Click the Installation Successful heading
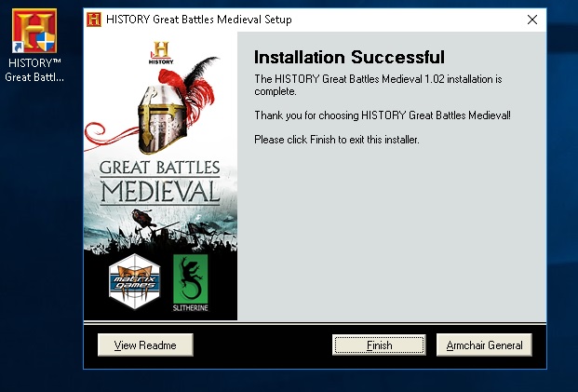 pyautogui.click(x=349, y=57)
